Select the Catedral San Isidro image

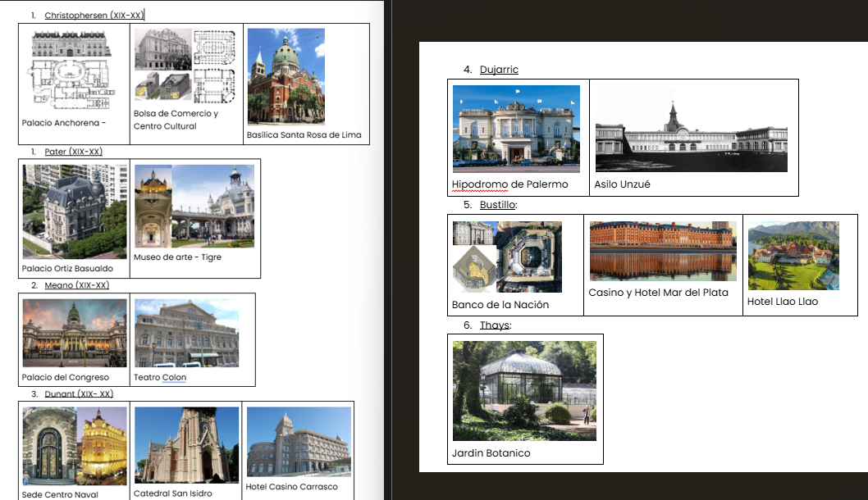point(186,445)
